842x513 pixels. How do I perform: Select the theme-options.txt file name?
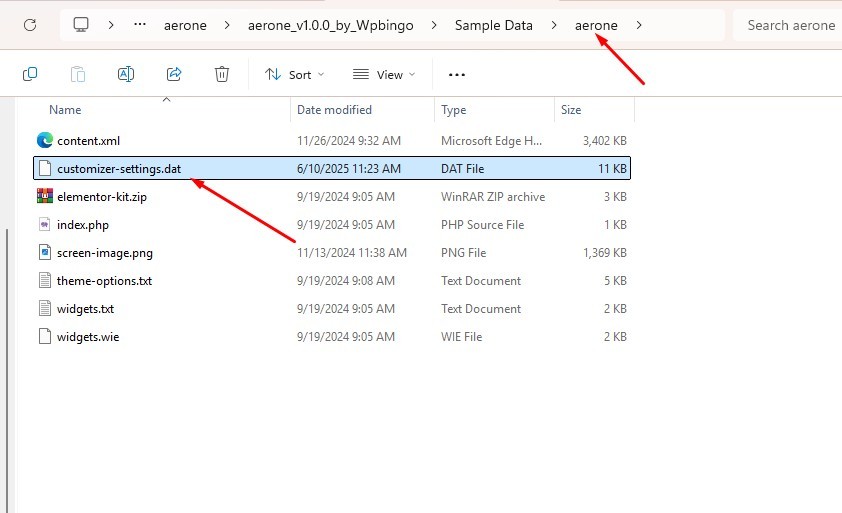click(x=104, y=281)
